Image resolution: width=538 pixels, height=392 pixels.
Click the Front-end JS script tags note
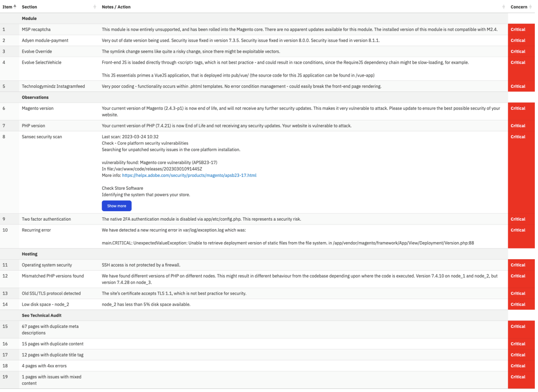coord(285,62)
